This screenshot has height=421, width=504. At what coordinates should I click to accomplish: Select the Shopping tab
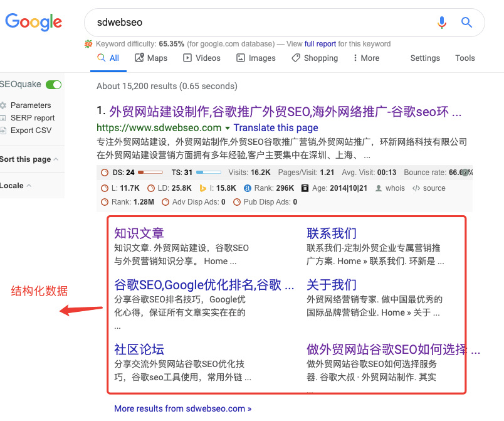click(315, 58)
